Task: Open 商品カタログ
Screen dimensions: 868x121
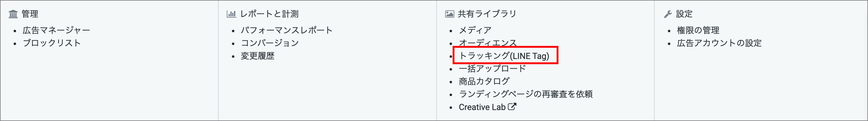Action: [x=484, y=81]
